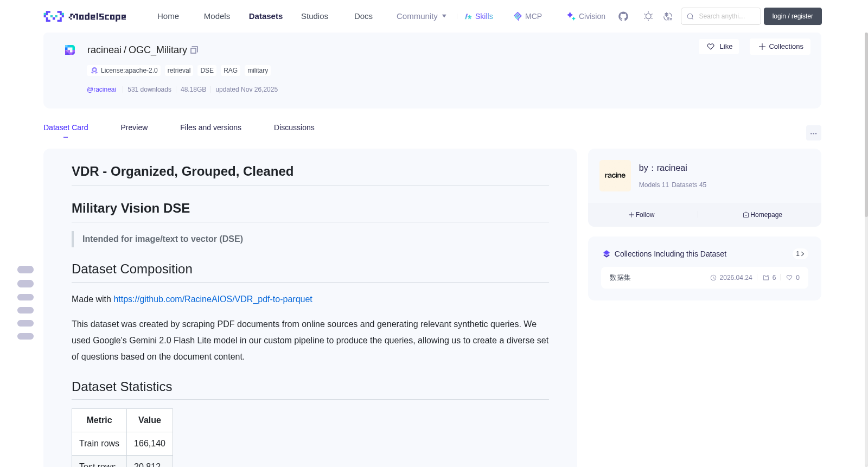Open the Skills page
Screen dimensions: 868x467
click(478, 16)
